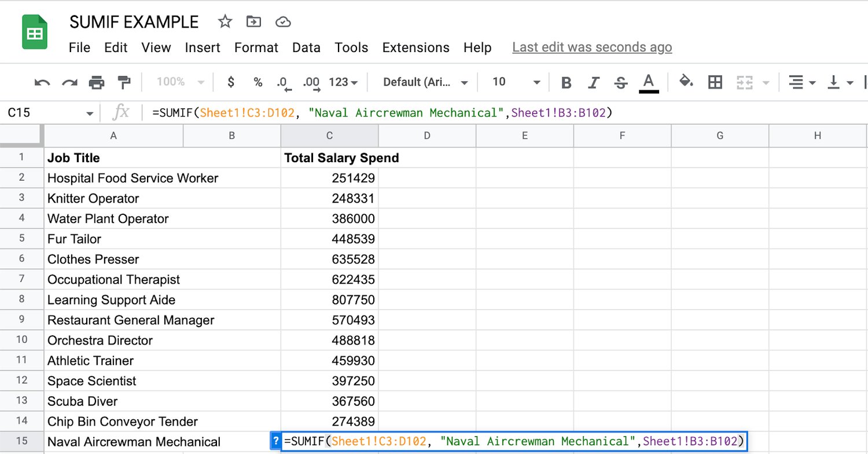The width and height of the screenshot is (868, 454).
Task: Toggle italic formatting
Action: pos(593,83)
